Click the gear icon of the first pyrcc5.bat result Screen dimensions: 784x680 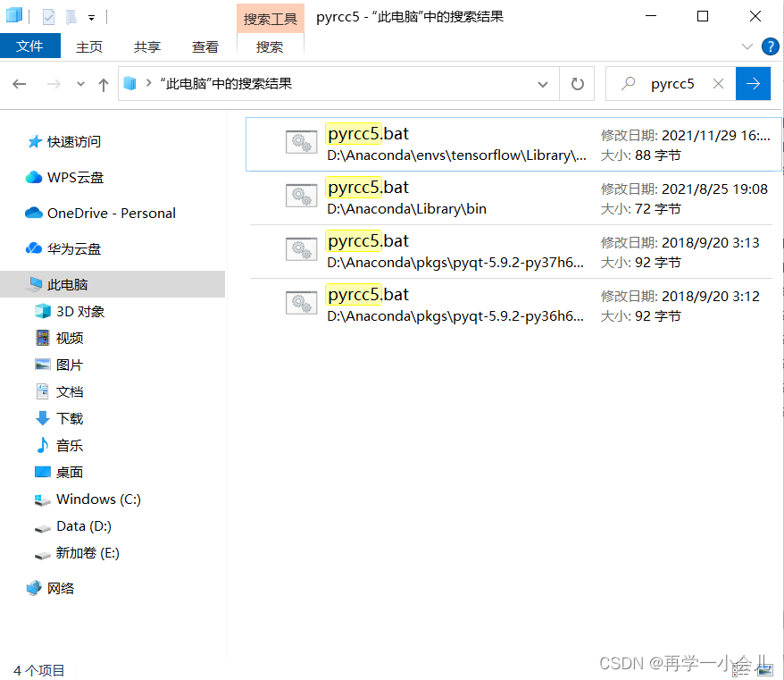(301, 141)
